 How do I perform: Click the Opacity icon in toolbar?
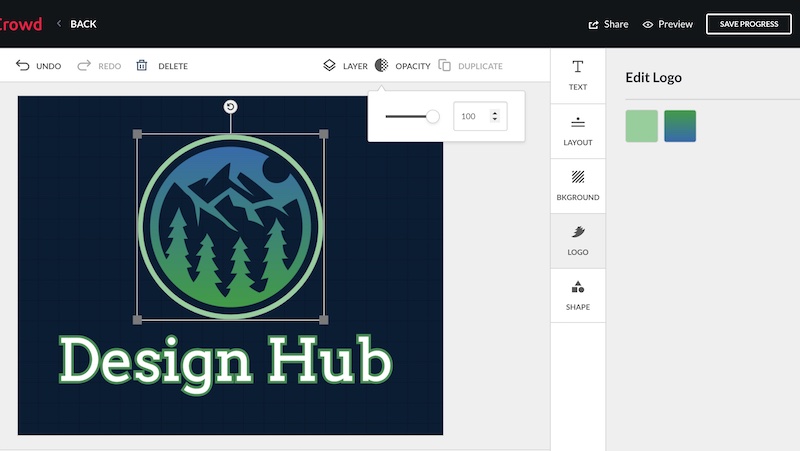pos(382,66)
